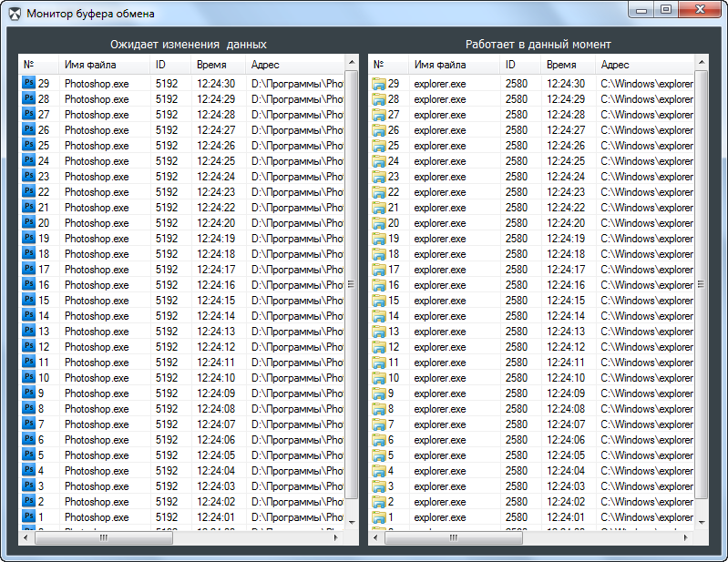Screen dimensions: 728x562
Task: Click the Photoshop icon in row 1
Action: tap(28, 517)
